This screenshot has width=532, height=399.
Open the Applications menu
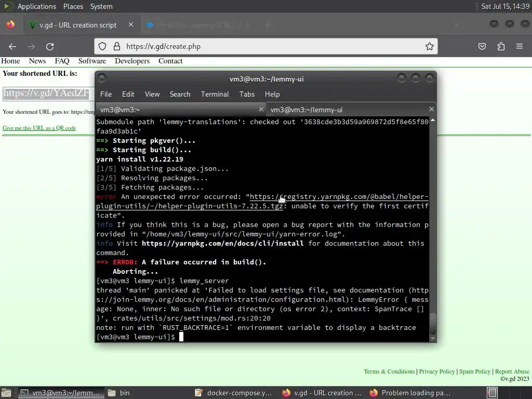coord(37,6)
